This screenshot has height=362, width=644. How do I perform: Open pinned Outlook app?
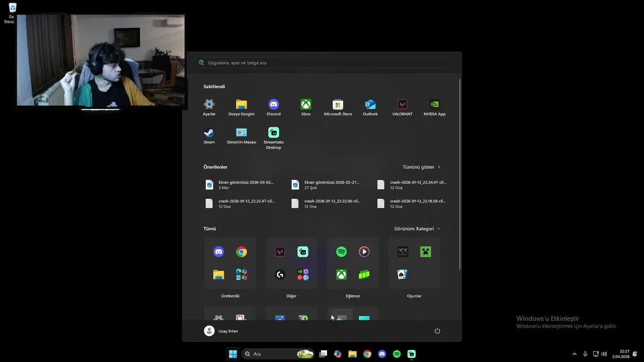coord(370,107)
